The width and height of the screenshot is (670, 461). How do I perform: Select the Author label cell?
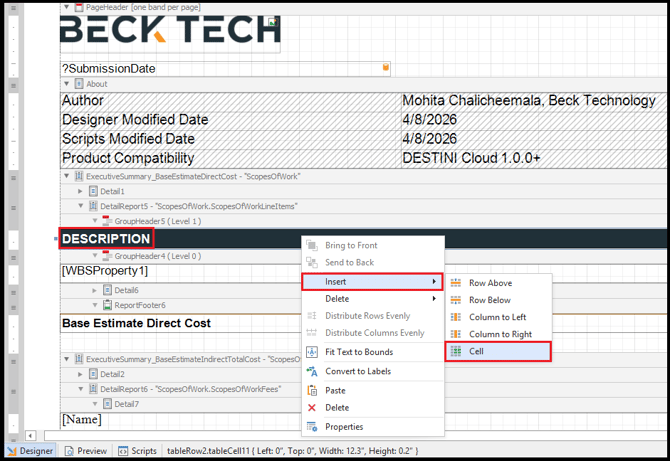pos(230,101)
